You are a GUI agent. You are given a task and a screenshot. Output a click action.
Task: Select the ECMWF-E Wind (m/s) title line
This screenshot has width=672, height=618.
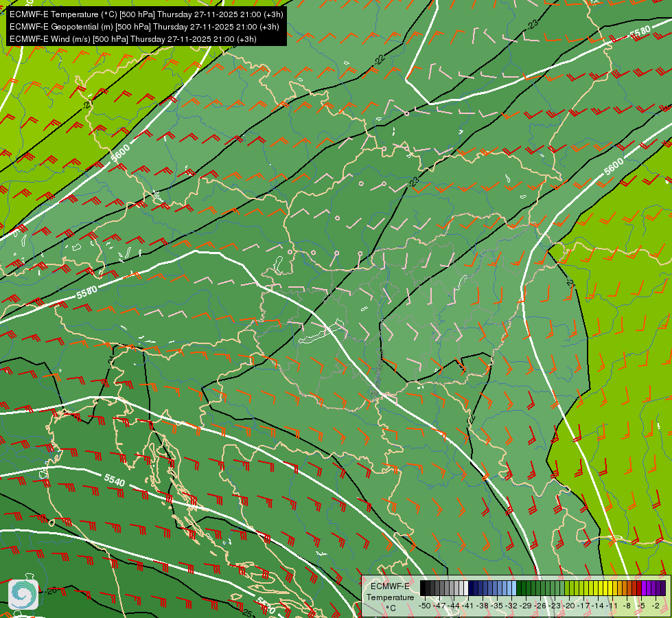click(133, 39)
